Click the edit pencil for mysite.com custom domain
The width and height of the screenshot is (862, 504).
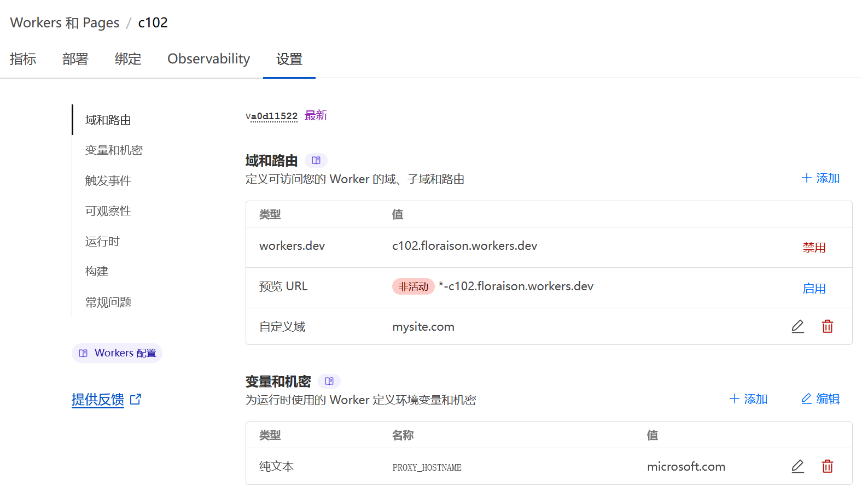point(797,326)
